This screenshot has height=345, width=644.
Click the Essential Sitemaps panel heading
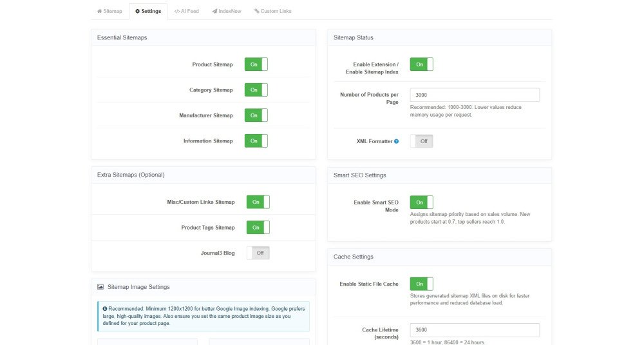pyautogui.click(x=122, y=38)
